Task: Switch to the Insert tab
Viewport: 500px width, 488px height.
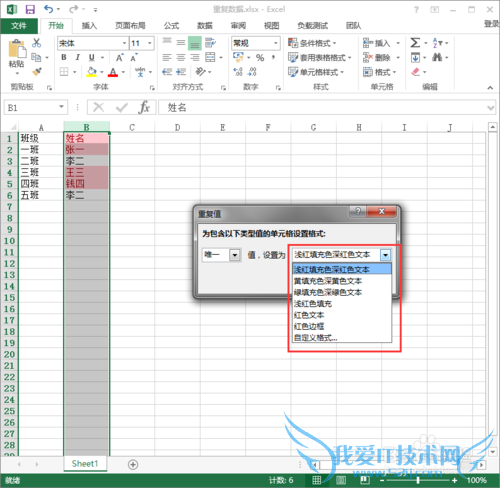Action: [89, 26]
